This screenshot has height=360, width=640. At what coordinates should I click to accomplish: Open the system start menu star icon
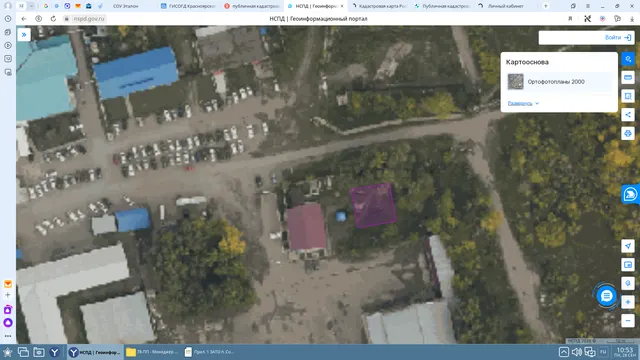click(x=7, y=352)
